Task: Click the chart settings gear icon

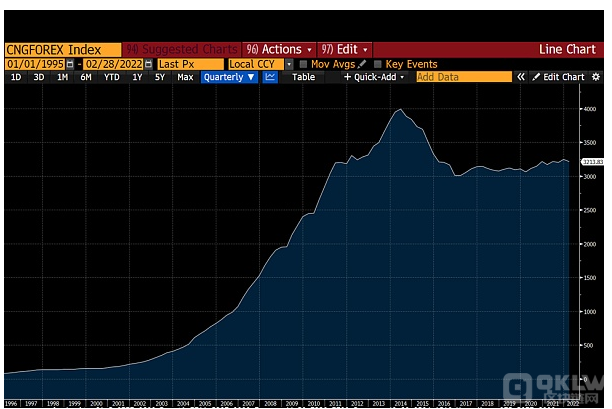Action: (597, 77)
